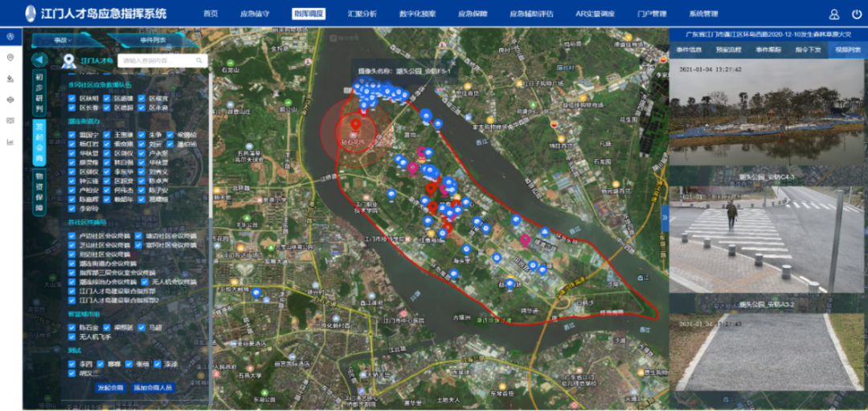This screenshot has width=868, height=411.
Task: Click the round back arrow panel icon
Action: [39, 60]
